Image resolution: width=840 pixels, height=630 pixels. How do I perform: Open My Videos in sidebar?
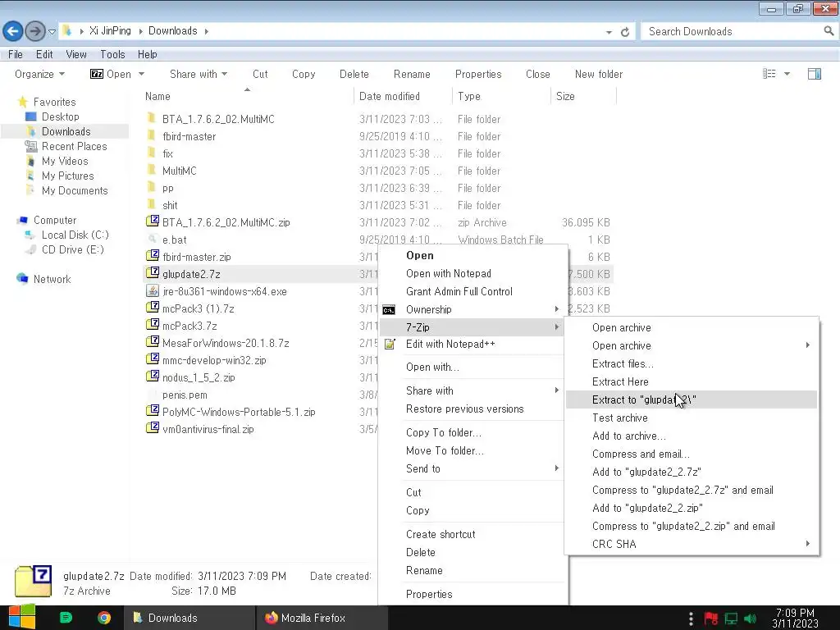coord(64,162)
